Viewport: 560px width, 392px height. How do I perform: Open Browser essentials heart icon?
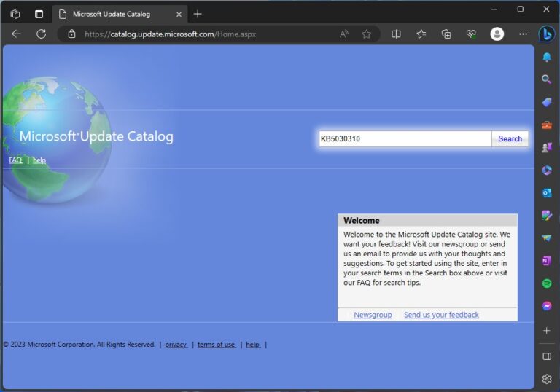coord(471,34)
